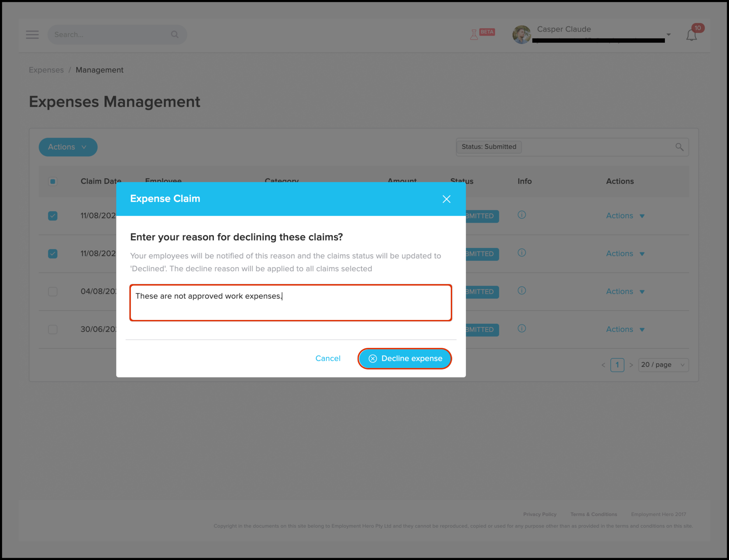Check the 30/06 claim row checkbox
The image size is (729, 560).
53,329
